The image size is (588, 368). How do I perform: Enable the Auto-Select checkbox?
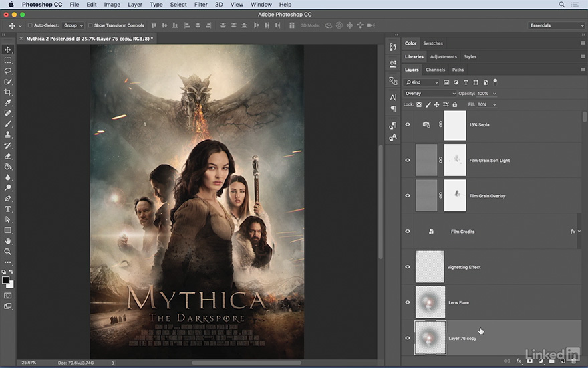click(x=30, y=25)
